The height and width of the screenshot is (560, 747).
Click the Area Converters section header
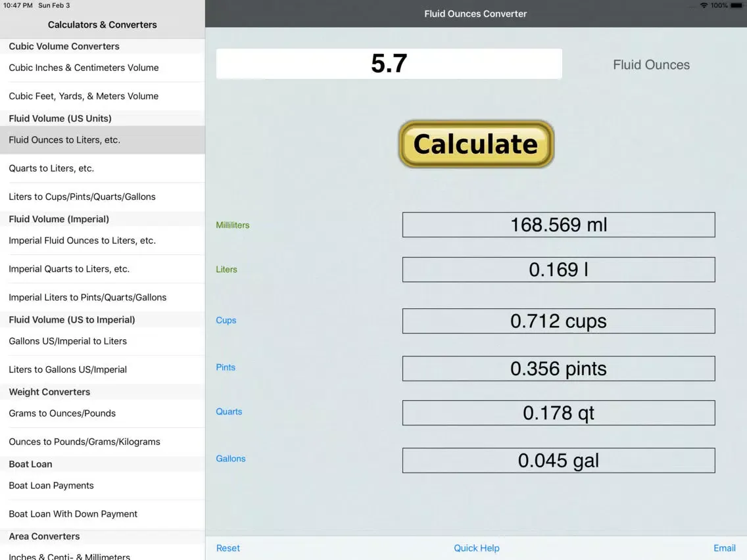pyautogui.click(x=44, y=536)
